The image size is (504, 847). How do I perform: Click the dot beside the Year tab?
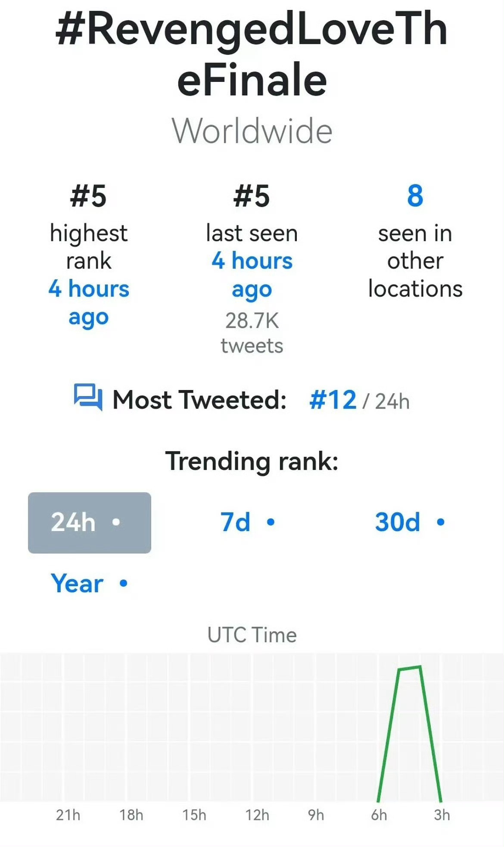pyautogui.click(x=124, y=584)
